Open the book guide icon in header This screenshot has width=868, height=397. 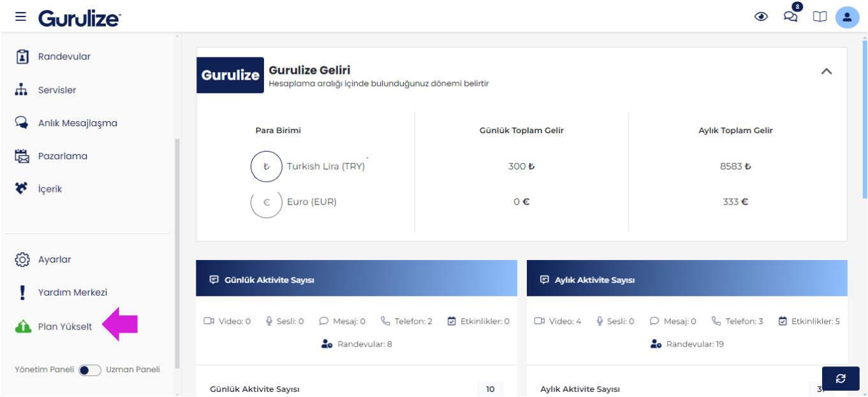coord(820,17)
